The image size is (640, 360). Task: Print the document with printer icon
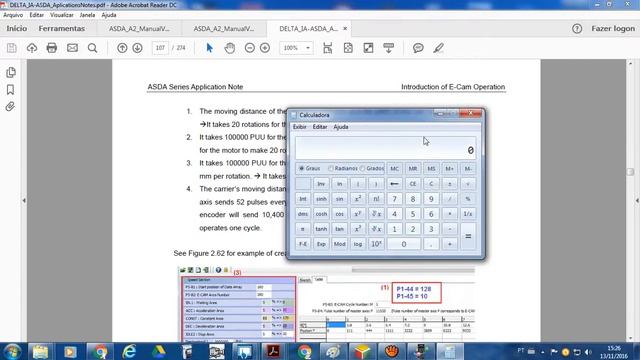pyautogui.click(x=52, y=48)
